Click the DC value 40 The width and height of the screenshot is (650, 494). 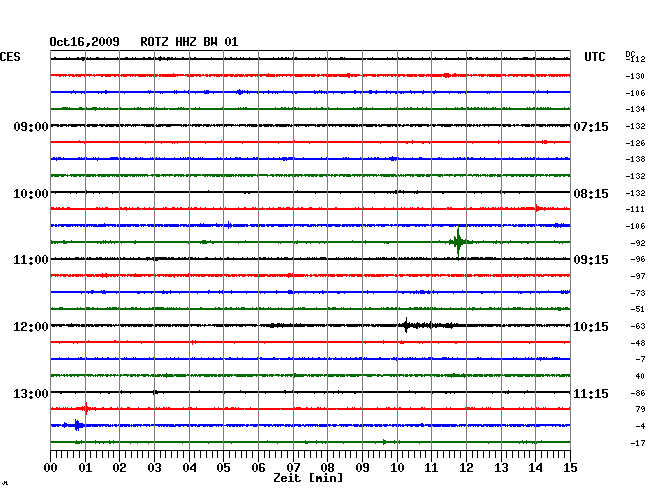[x=640, y=376]
